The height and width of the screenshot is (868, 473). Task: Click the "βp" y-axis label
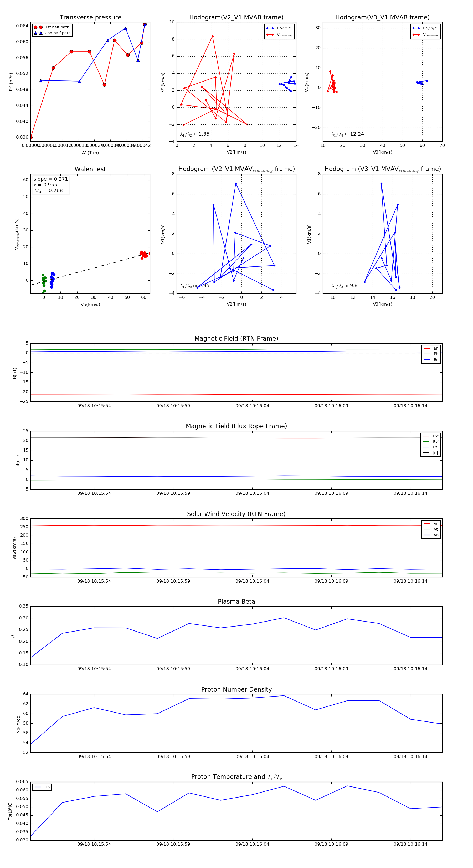tap(13, 636)
